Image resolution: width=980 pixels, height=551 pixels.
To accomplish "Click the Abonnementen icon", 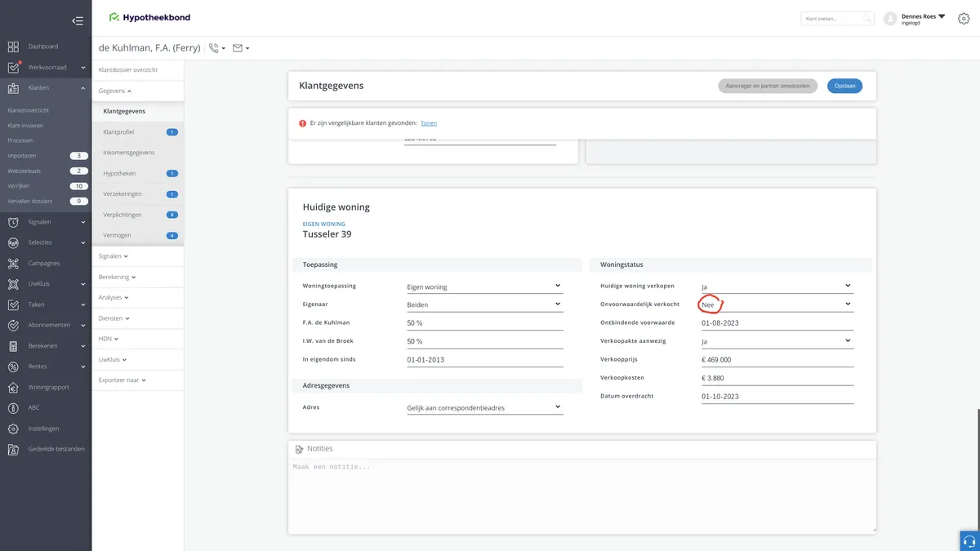I will 13,325.
